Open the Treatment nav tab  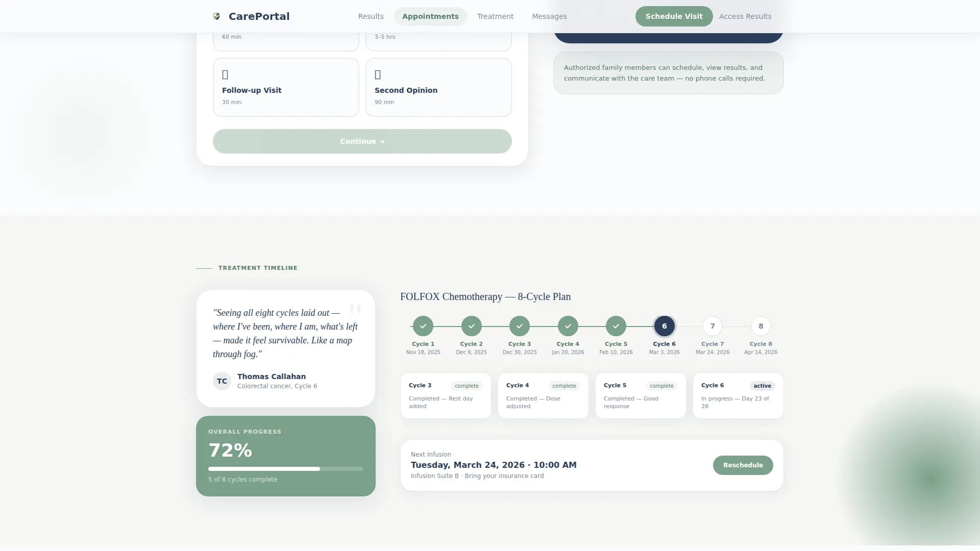[x=495, y=16]
